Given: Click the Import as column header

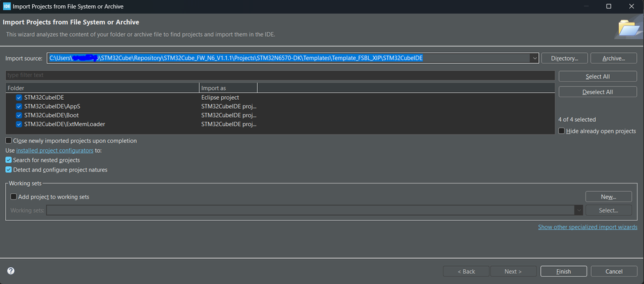Looking at the screenshot, I should (228, 88).
